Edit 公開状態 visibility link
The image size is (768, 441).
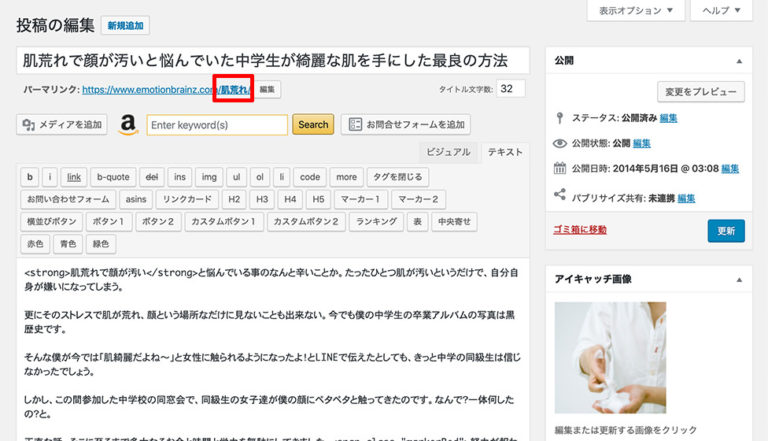(642, 144)
